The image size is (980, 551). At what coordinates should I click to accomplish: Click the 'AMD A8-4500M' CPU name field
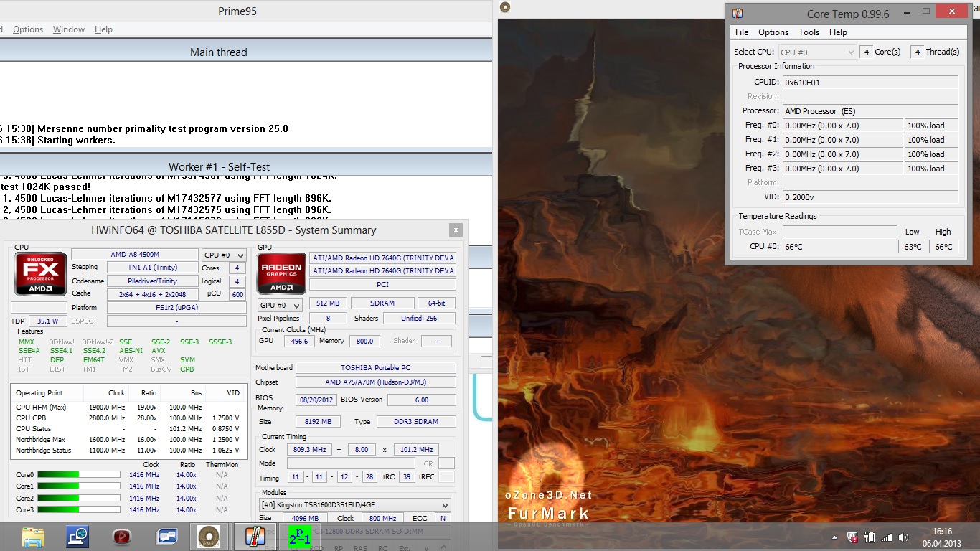[135, 255]
